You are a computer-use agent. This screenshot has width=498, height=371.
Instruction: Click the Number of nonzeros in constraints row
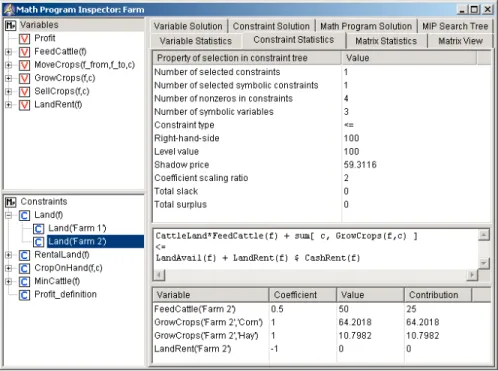[x=321, y=99]
